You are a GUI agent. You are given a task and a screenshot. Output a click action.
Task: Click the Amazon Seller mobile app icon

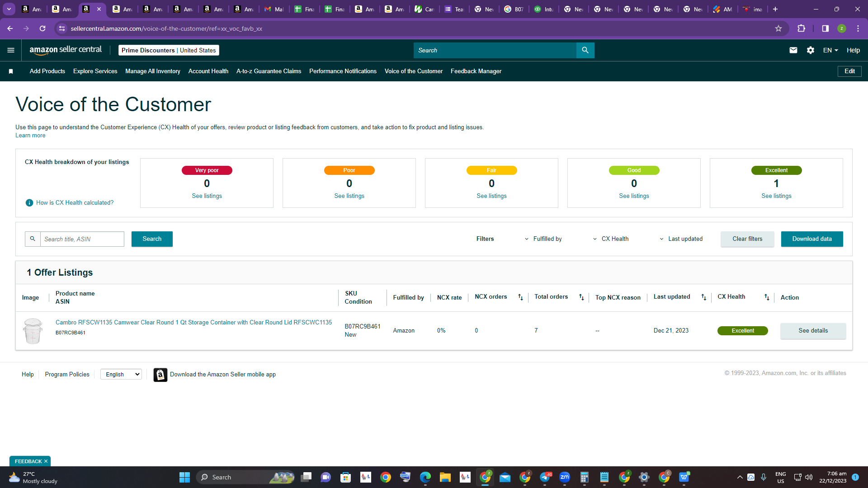click(160, 375)
